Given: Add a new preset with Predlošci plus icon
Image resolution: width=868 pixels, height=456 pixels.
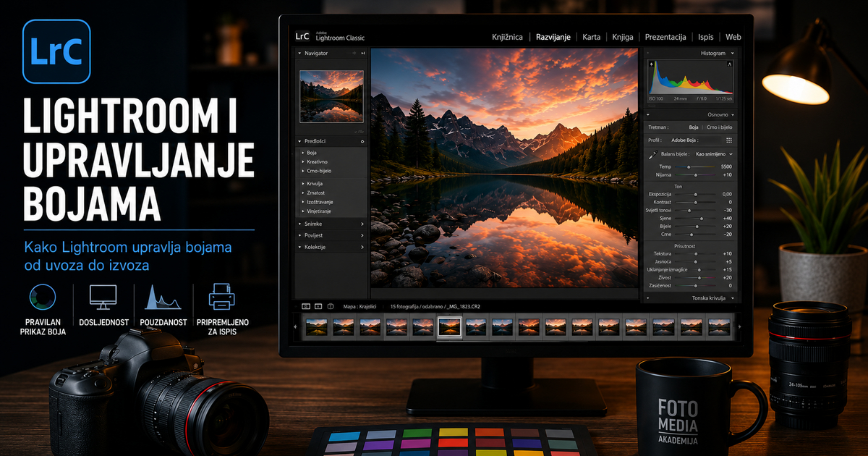Looking at the screenshot, I should [x=362, y=141].
